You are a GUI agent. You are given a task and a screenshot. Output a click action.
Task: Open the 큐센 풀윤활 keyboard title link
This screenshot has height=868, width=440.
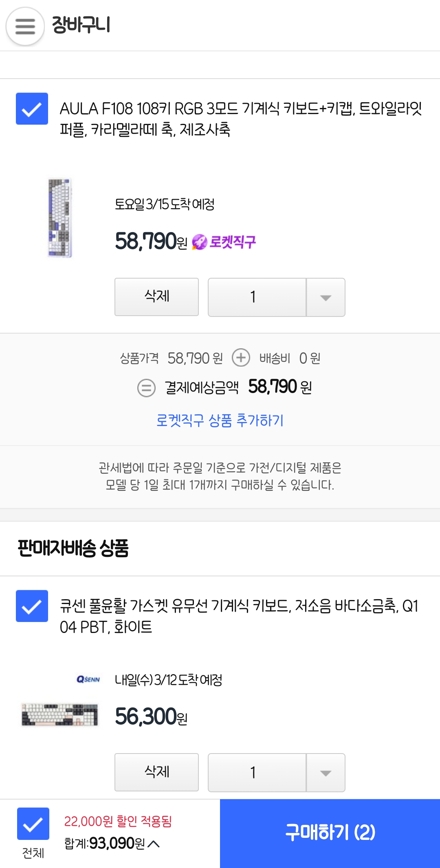click(240, 616)
